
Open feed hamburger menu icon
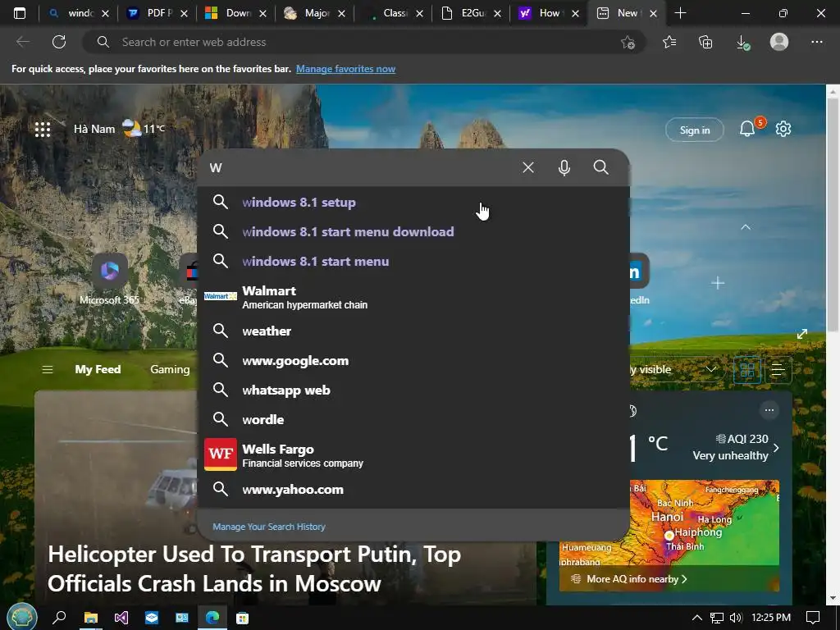point(48,370)
